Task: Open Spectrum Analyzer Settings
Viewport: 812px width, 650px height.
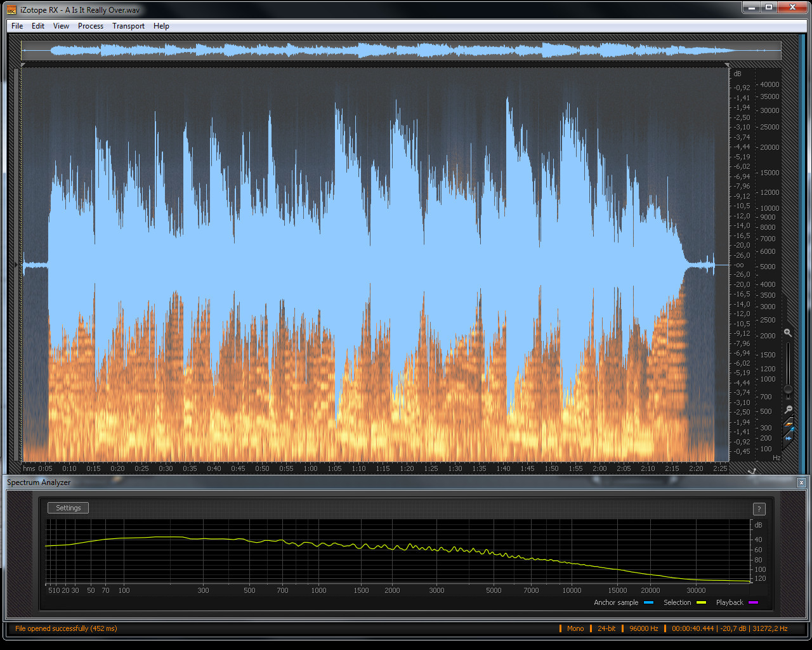Action: [68, 508]
